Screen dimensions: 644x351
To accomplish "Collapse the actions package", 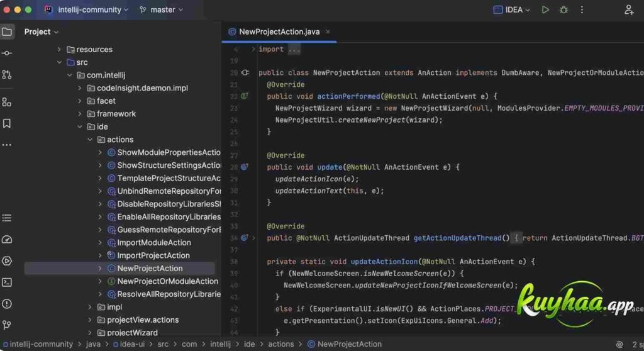I will (90, 140).
